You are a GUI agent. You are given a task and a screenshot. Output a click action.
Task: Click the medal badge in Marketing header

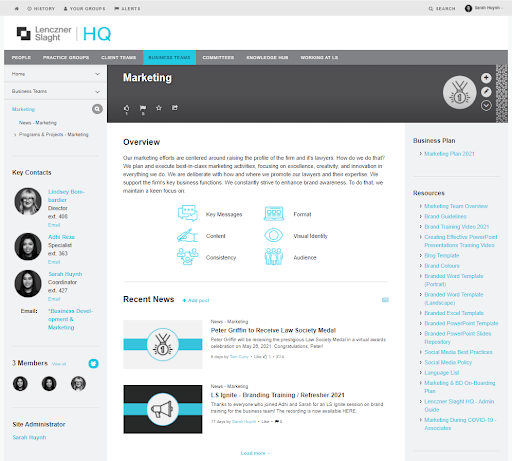459,93
